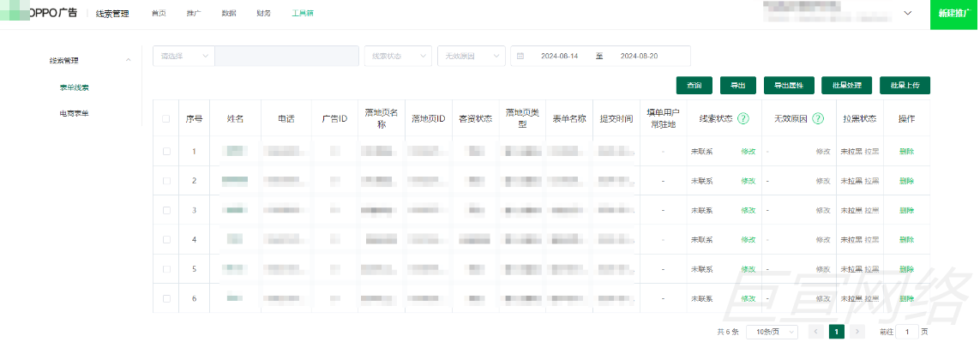
Task: Click 修改 for 线索状态 in row 1
Action: tap(749, 152)
